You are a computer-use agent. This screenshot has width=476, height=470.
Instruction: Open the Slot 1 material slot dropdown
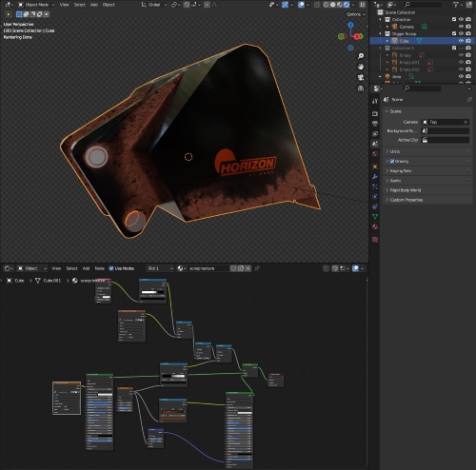(x=160, y=268)
